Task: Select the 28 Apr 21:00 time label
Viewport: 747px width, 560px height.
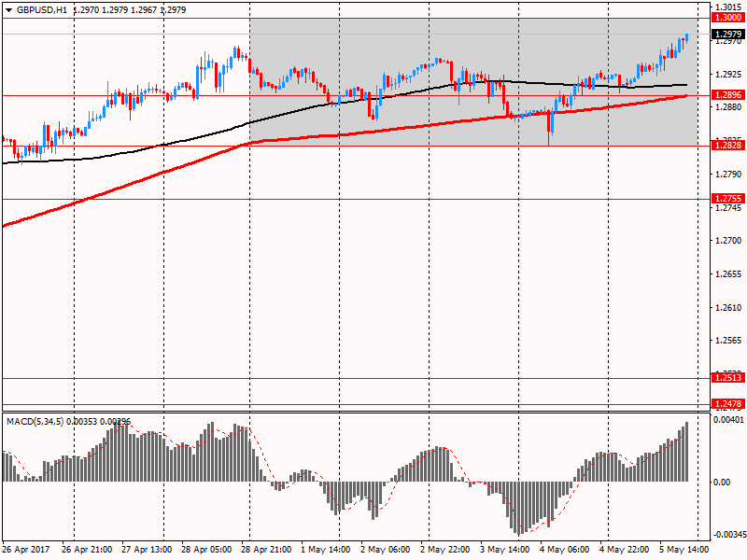Action: tap(266, 550)
